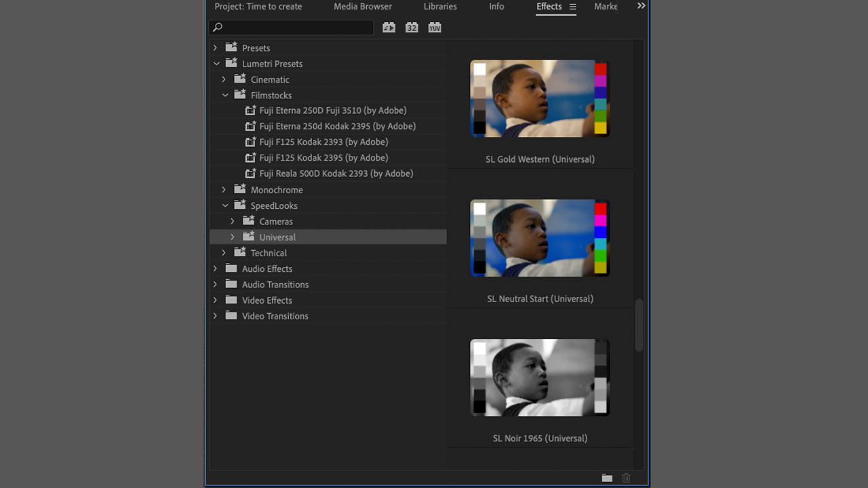Click the search magnifier icon
Image resolution: width=868 pixels, height=488 pixels.
coord(218,28)
